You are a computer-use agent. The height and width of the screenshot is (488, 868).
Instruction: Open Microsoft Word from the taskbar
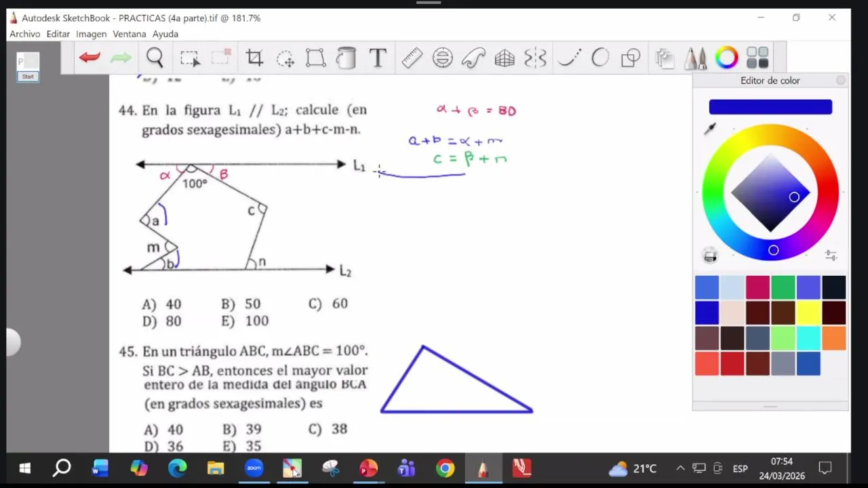tap(100, 468)
